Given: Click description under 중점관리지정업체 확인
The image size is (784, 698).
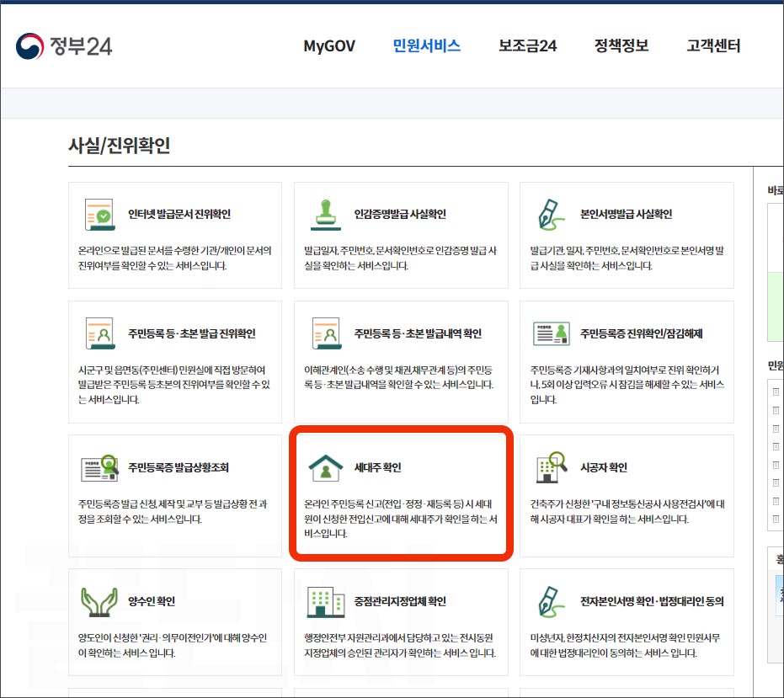Looking at the screenshot, I should tap(400, 645).
